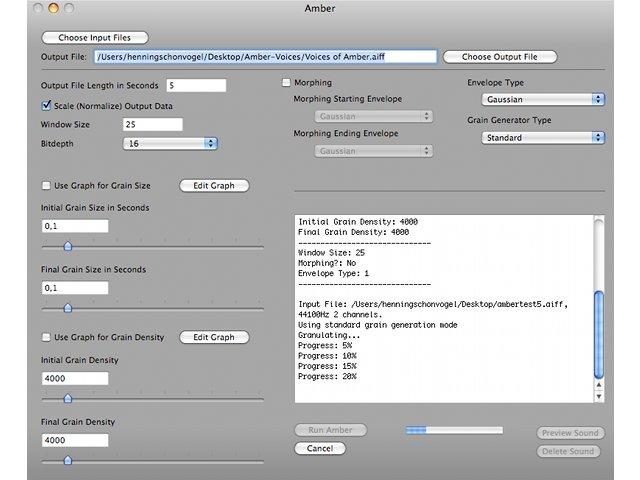Click Edit Graph for Grain Size

pyautogui.click(x=214, y=185)
